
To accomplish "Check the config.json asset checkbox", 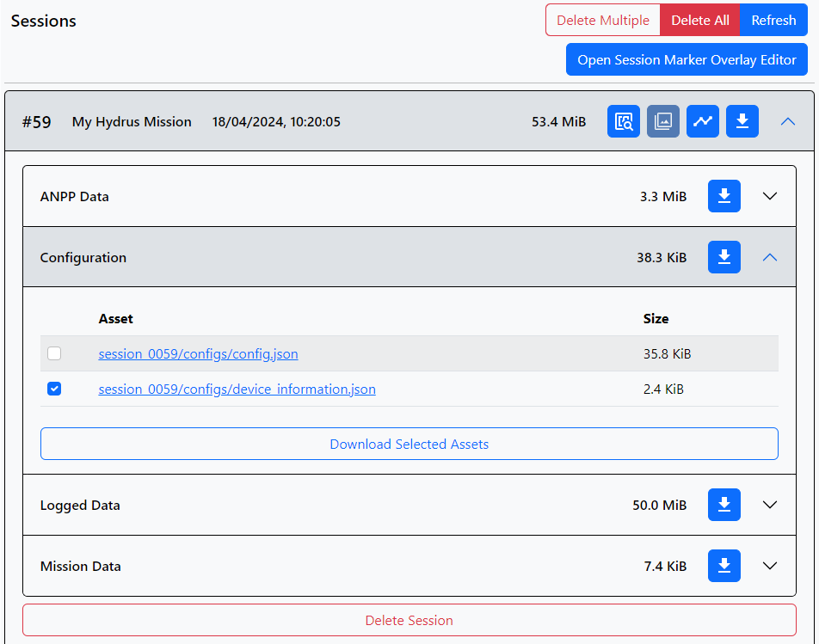I will click(54, 353).
